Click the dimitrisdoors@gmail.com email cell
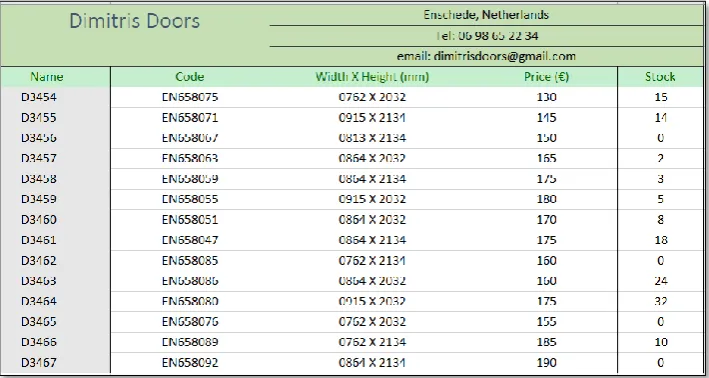This screenshot has width=709, height=378. pyautogui.click(x=487, y=57)
